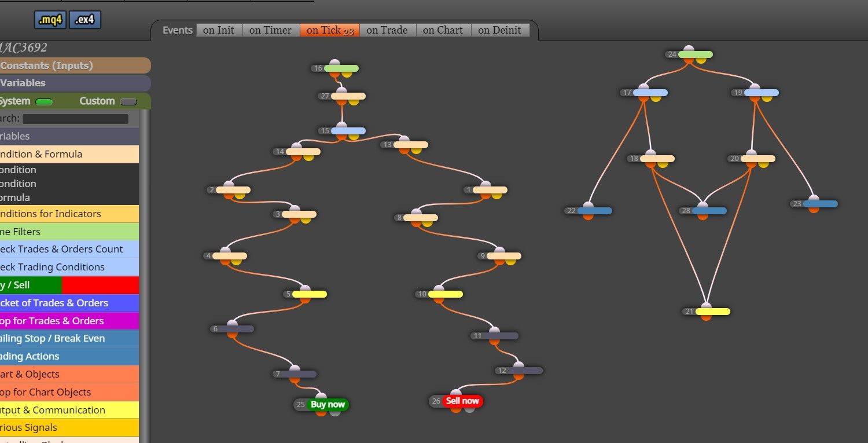Open the on Chart event tab

click(443, 30)
